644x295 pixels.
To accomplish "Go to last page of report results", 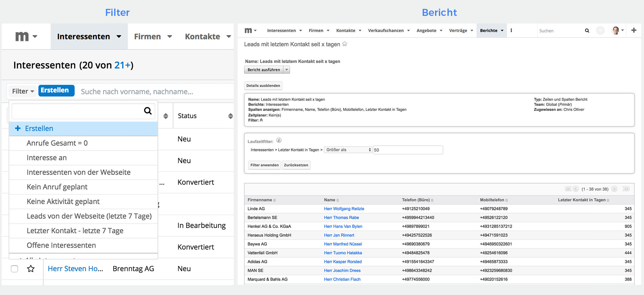I will pyautogui.click(x=626, y=189).
